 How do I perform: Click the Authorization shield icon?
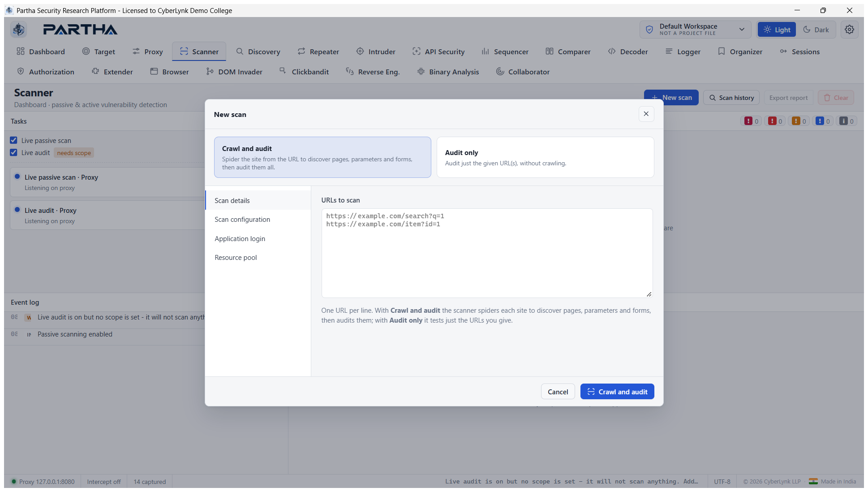(x=21, y=72)
